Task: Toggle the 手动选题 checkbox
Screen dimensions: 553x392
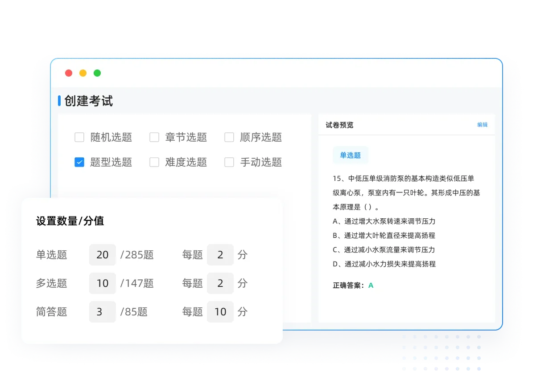Action: point(229,162)
